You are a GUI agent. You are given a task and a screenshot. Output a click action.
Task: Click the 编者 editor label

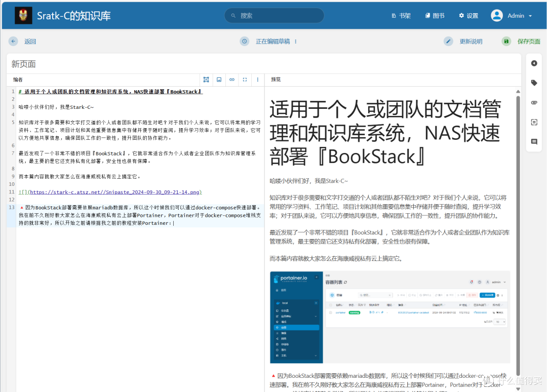pos(18,80)
